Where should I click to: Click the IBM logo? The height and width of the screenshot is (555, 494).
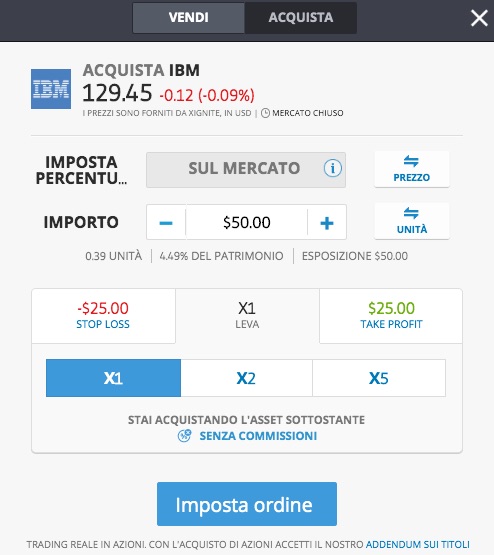(x=51, y=89)
